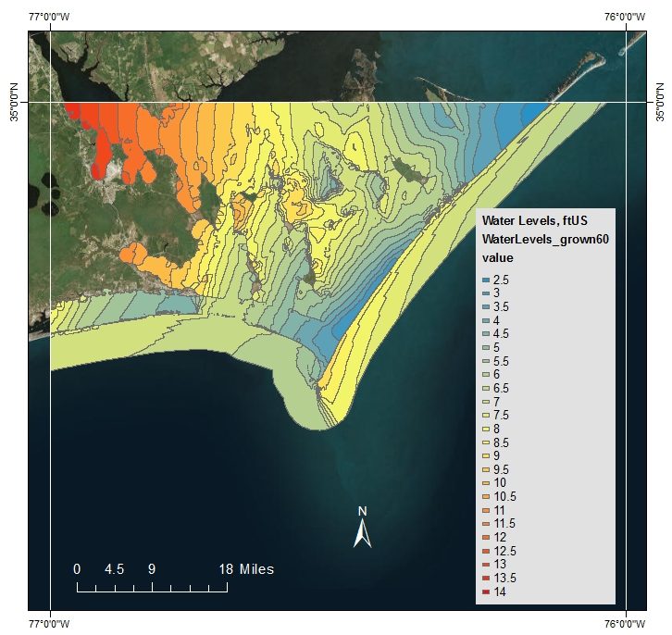The image size is (672, 635).
Task: Click the legend heading 'value'
Action: tap(497, 258)
